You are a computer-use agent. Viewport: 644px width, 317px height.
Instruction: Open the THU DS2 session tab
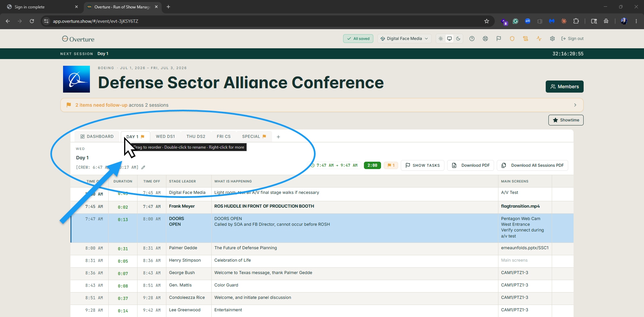click(196, 137)
